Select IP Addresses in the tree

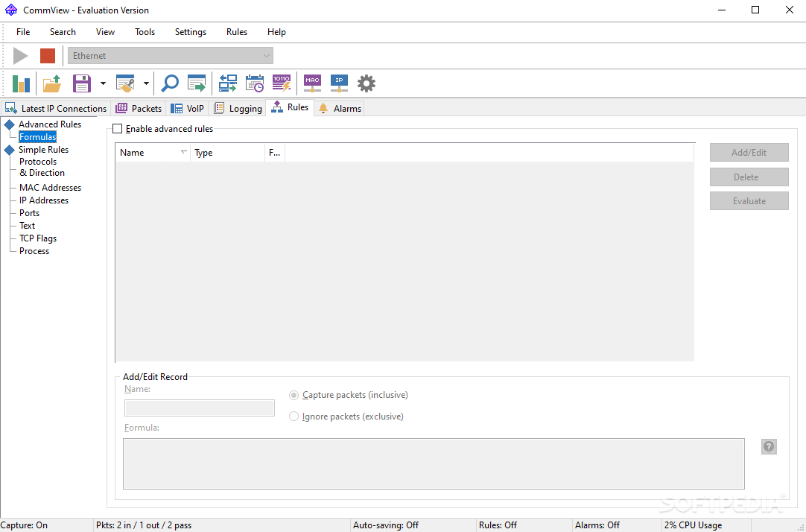pos(44,200)
